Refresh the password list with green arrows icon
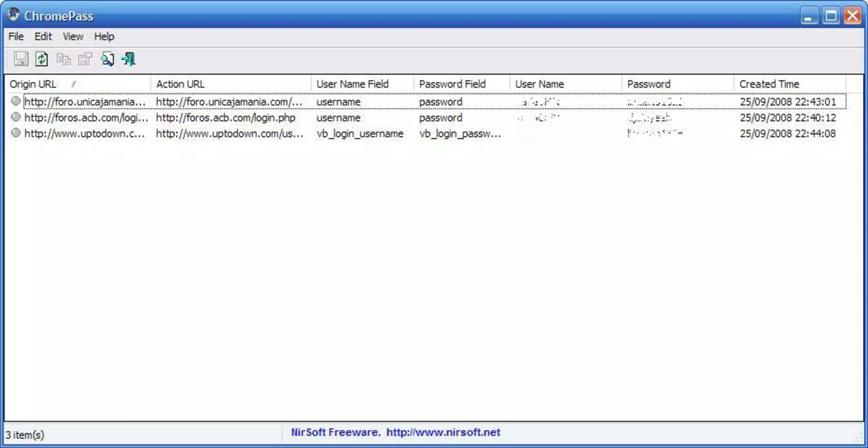 42,59
